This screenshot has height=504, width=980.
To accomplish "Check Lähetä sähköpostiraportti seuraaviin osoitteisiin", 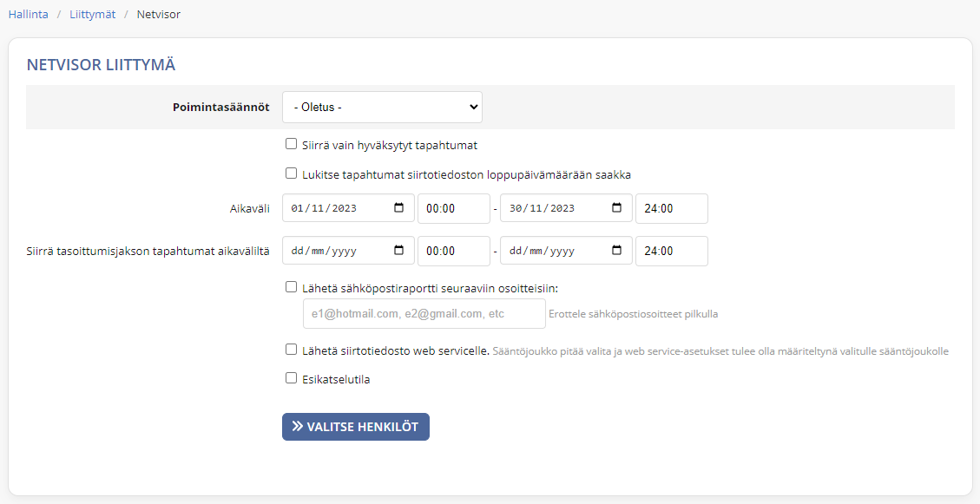I will point(291,287).
